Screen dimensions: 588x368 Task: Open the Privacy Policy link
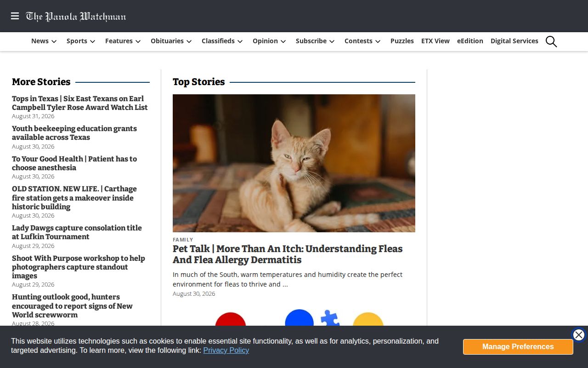click(226, 351)
